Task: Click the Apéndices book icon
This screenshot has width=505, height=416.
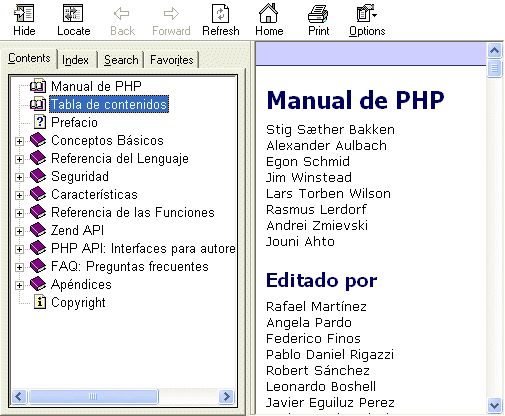Action: pos(38,284)
